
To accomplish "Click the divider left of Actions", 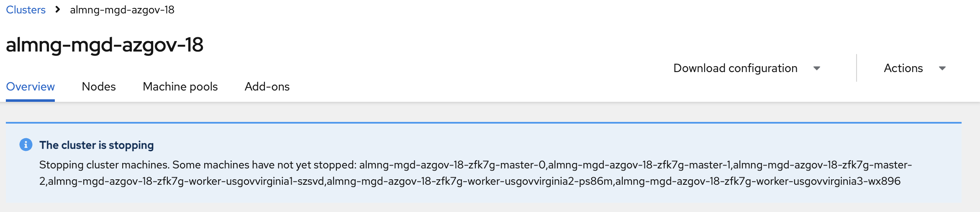I will [x=856, y=68].
